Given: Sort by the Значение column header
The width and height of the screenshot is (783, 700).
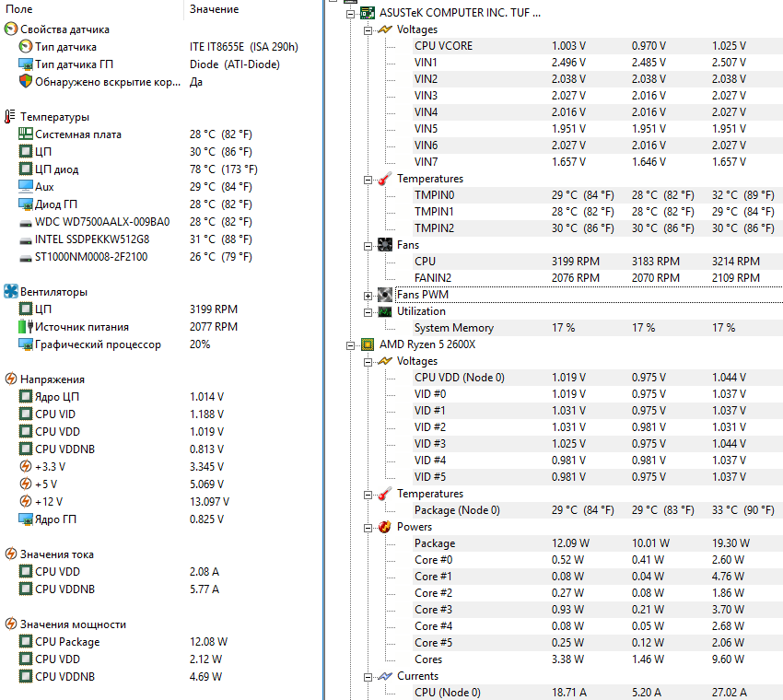Looking at the screenshot, I should point(214,8).
